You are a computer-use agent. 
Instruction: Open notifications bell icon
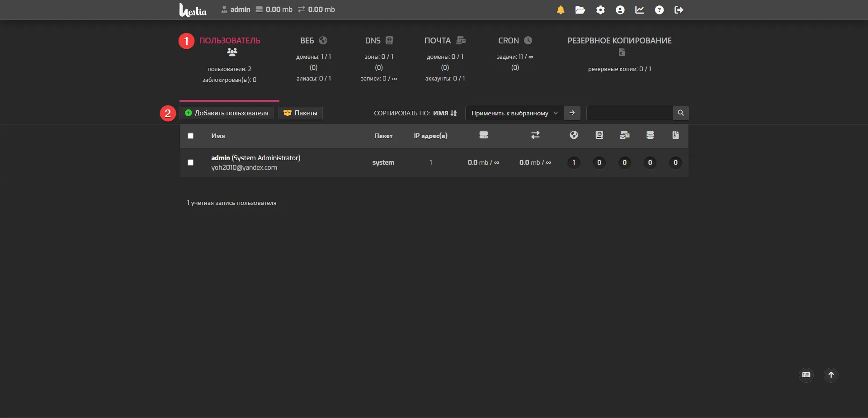561,10
